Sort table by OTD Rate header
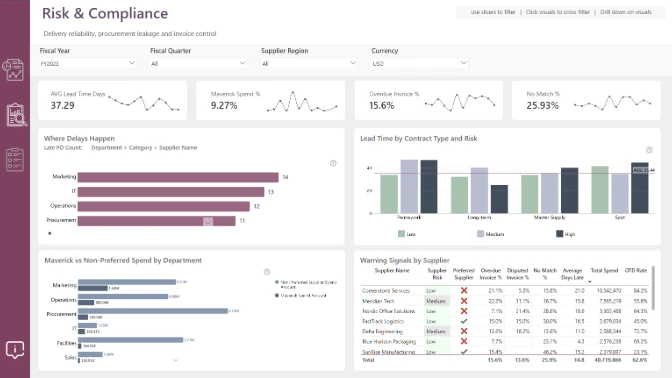 point(636,271)
